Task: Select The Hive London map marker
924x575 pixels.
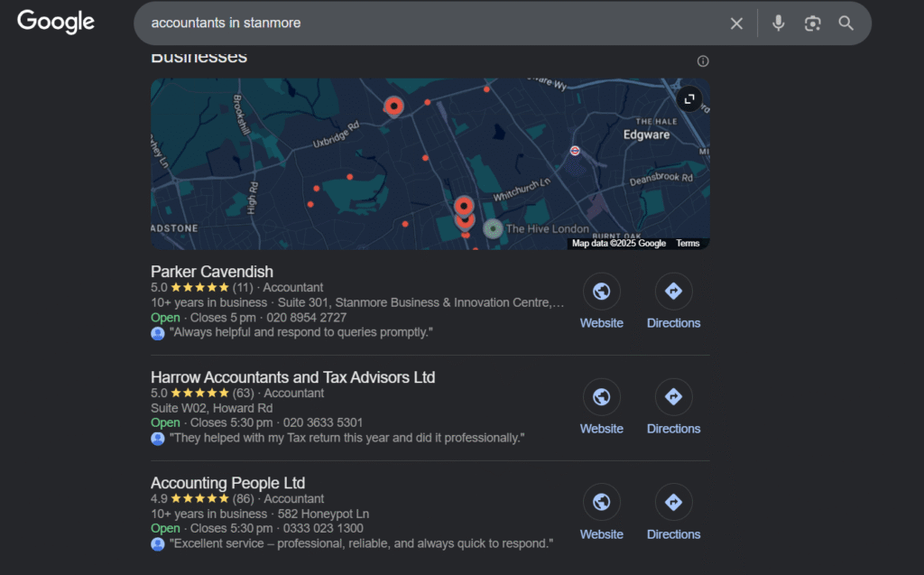Action: tap(493, 228)
